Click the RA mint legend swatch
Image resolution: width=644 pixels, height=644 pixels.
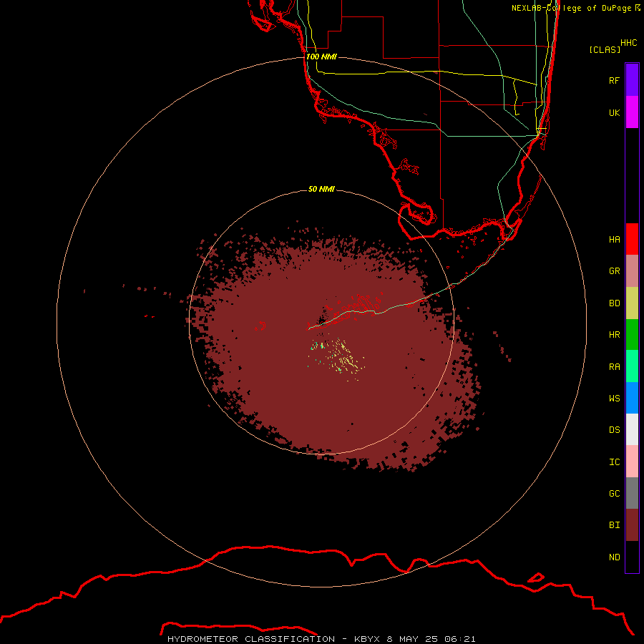632,366
